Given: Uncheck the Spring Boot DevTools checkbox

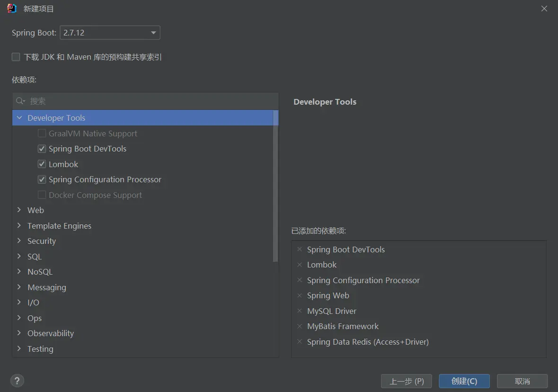Looking at the screenshot, I should pos(42,149).
